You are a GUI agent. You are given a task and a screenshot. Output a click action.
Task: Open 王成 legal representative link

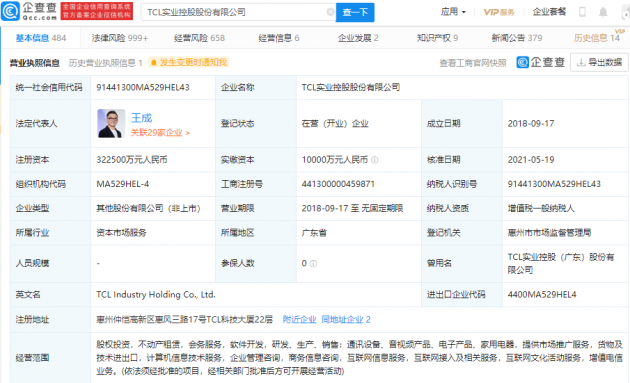tap(141, 118)
